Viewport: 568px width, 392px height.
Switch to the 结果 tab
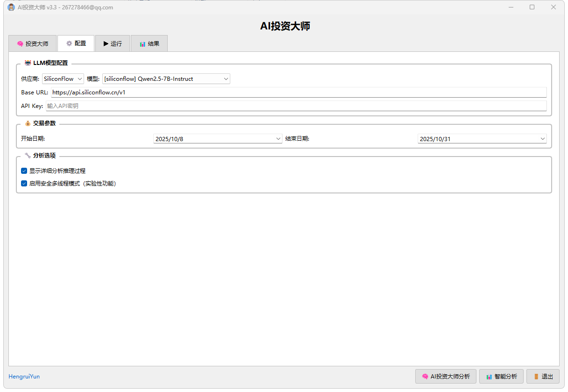click(149, 43)
